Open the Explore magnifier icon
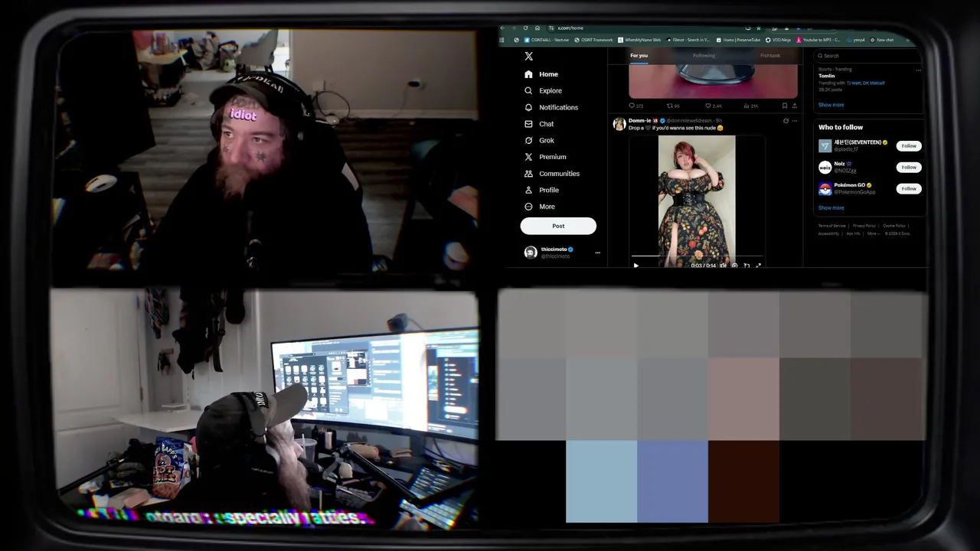Screen dimensions: 980x551 tap(528, 90)
